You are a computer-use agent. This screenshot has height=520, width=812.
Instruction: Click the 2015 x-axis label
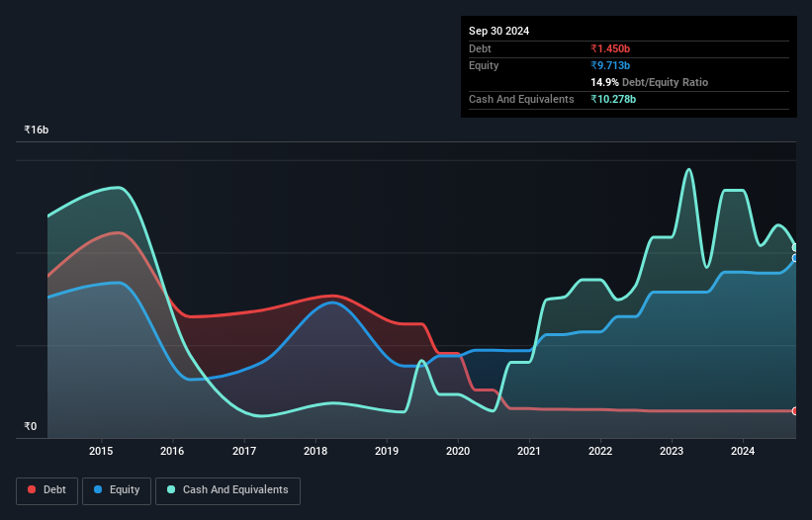101,451
